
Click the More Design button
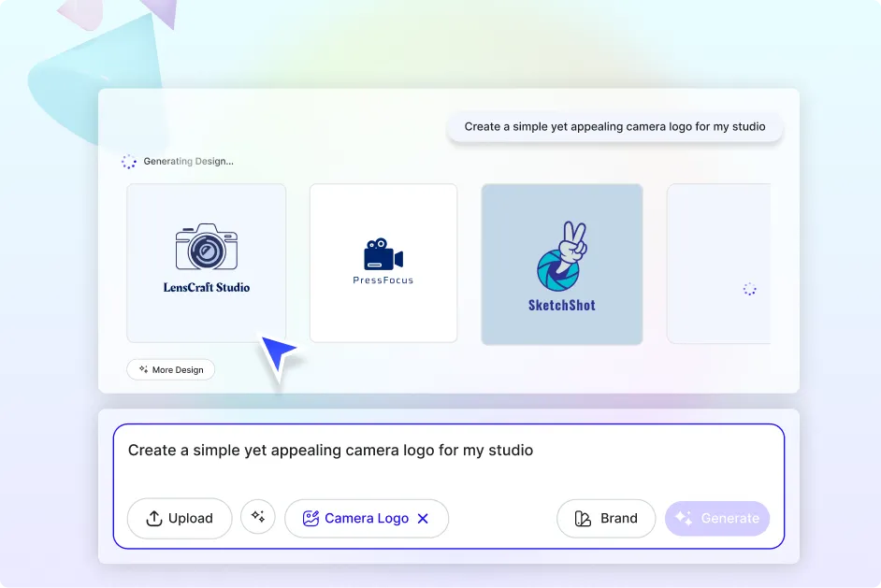point(171,370)
